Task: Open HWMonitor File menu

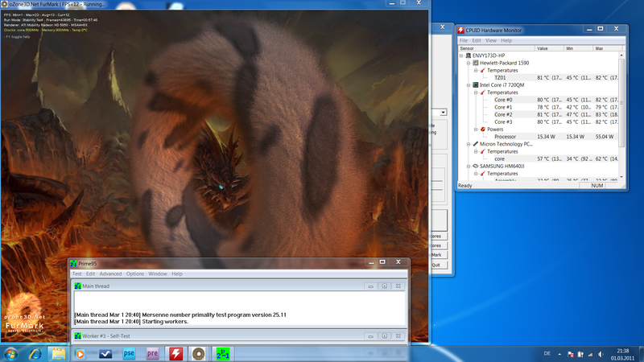Action: click(x=464, y=41)
